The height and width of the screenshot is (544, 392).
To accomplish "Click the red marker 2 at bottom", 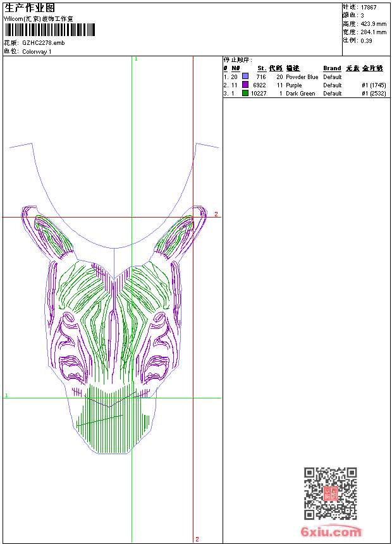I will point(197,539).
